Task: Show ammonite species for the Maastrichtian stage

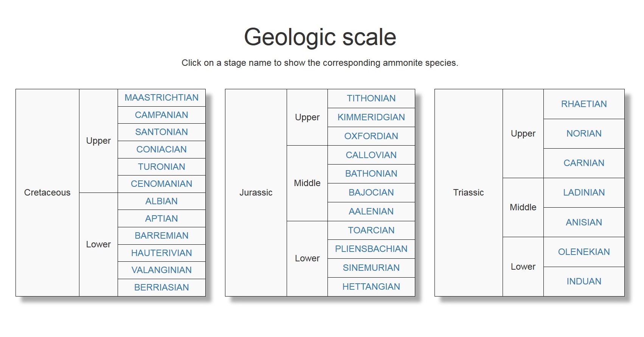Action: click(x=161, y=98)
